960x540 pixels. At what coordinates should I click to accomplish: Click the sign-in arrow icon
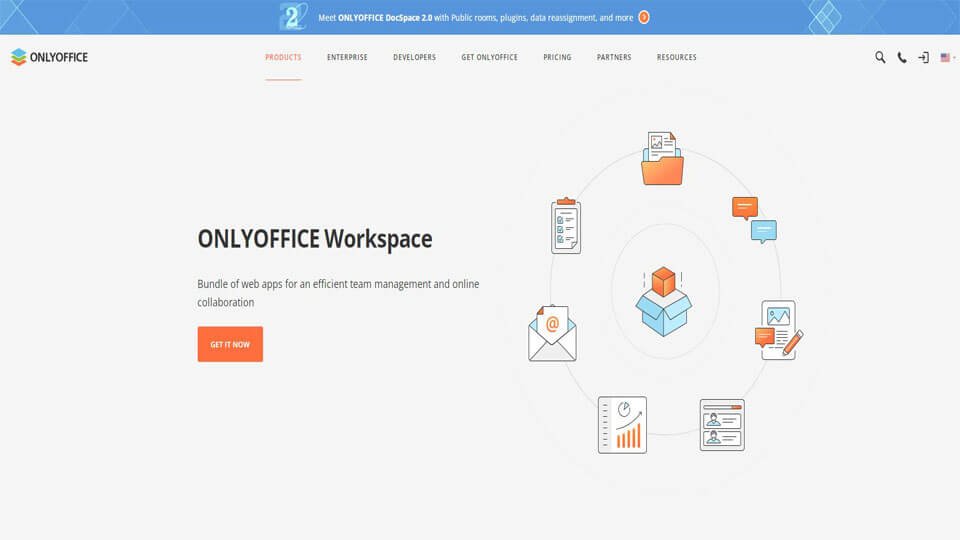pos(923,58)
